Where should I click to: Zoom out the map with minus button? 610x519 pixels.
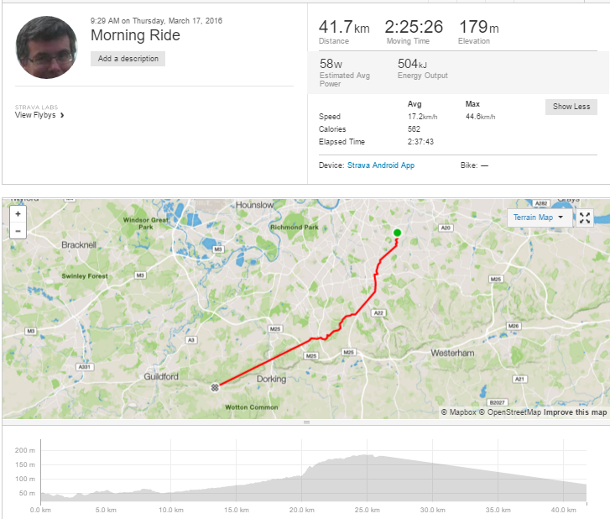18,231
